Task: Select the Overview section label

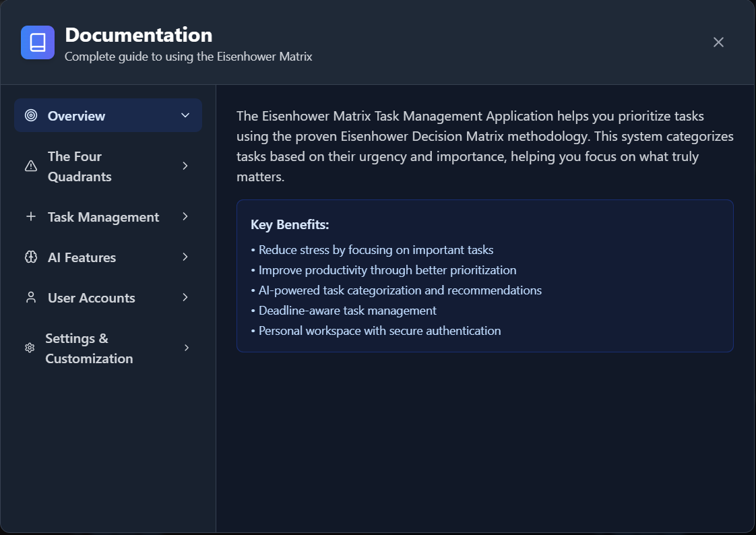Action: [76, 116]
